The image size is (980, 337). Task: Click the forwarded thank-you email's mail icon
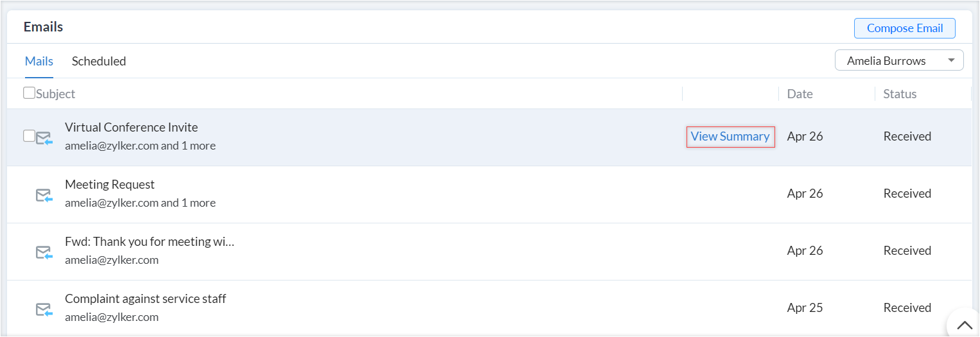coord(44,252)
